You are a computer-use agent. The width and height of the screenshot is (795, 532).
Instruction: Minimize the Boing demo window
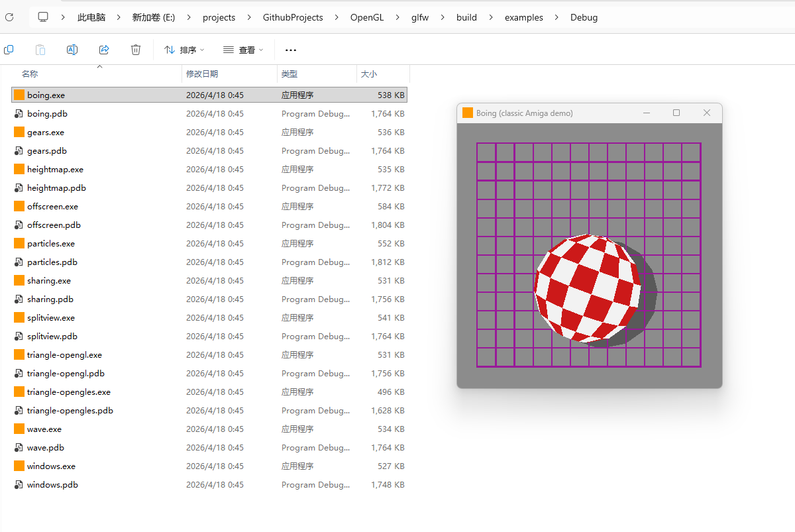pos(647,113)
